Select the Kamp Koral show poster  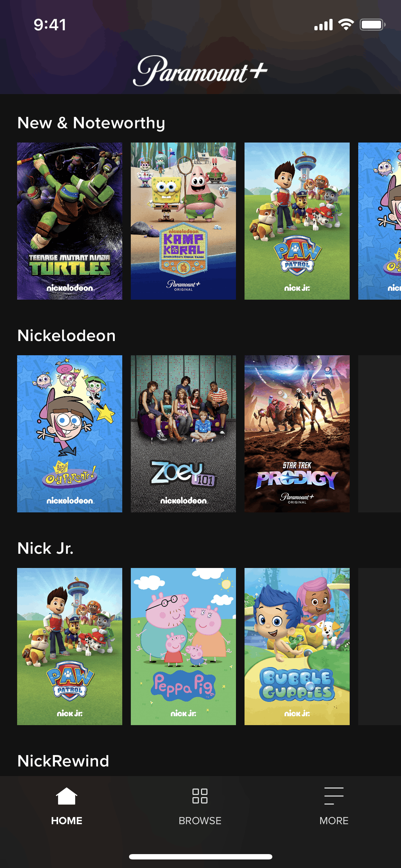point(183,221)
